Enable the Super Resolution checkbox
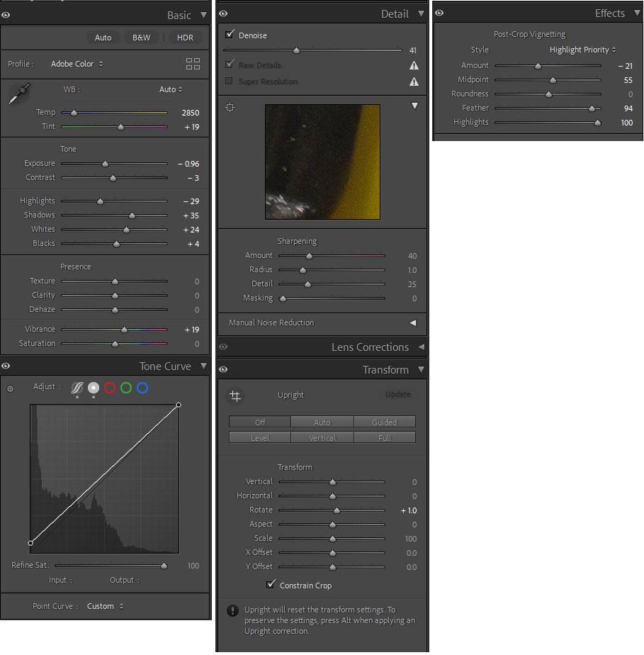 (x=229, y=81)
